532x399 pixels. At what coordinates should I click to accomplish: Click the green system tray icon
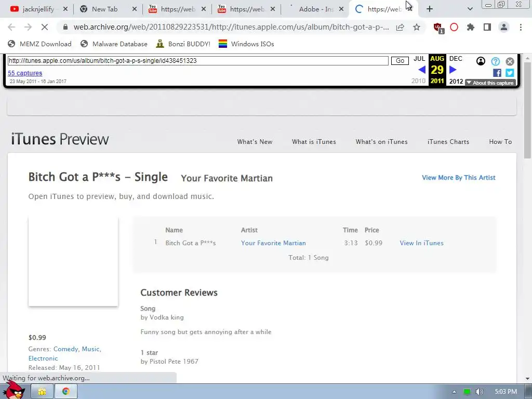pos(467,392)
